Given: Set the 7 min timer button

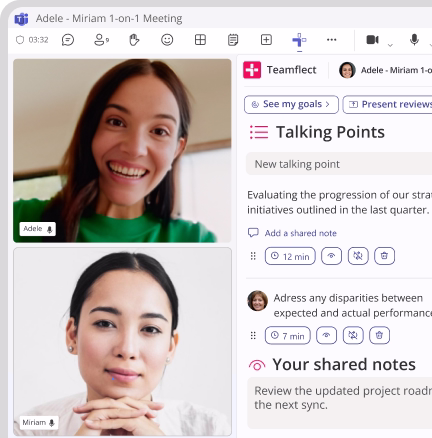Looking at the screenshot, I should [288, 335].
